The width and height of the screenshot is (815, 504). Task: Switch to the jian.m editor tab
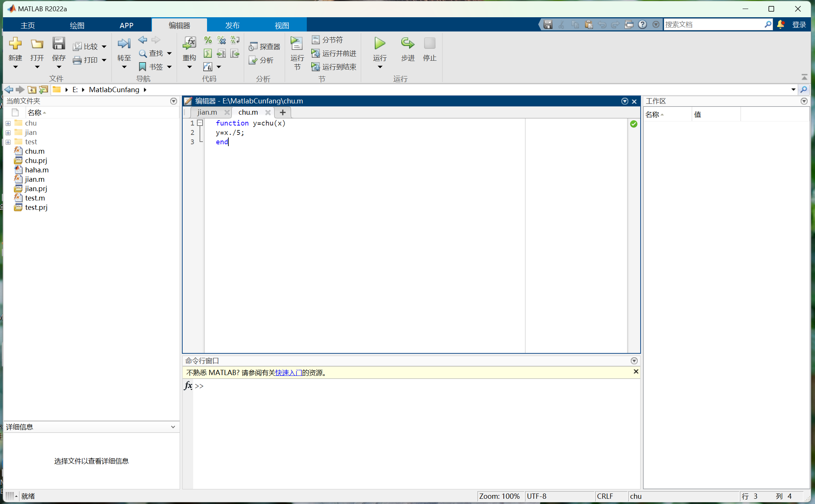pyautogui.click(x=207, y=112)
